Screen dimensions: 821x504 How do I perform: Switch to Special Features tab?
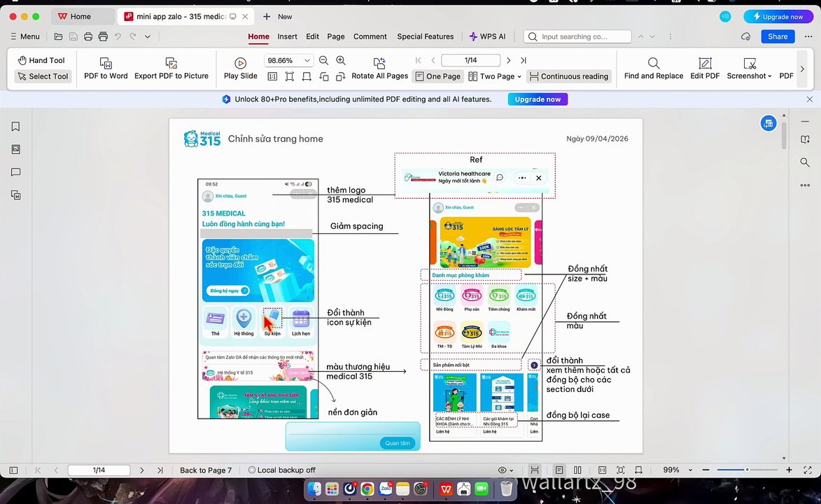tap(425, 36)
